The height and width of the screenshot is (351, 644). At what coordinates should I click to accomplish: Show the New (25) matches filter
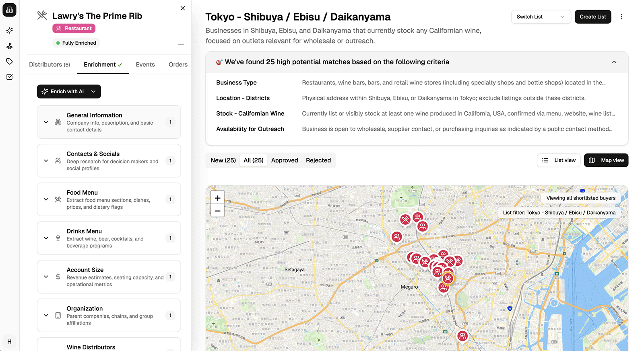pyautogui.click(x=223, y=160)
